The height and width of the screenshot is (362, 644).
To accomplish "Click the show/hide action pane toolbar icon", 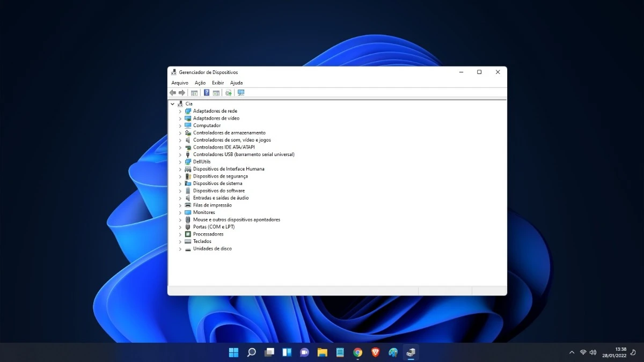I will click(216, 93).
